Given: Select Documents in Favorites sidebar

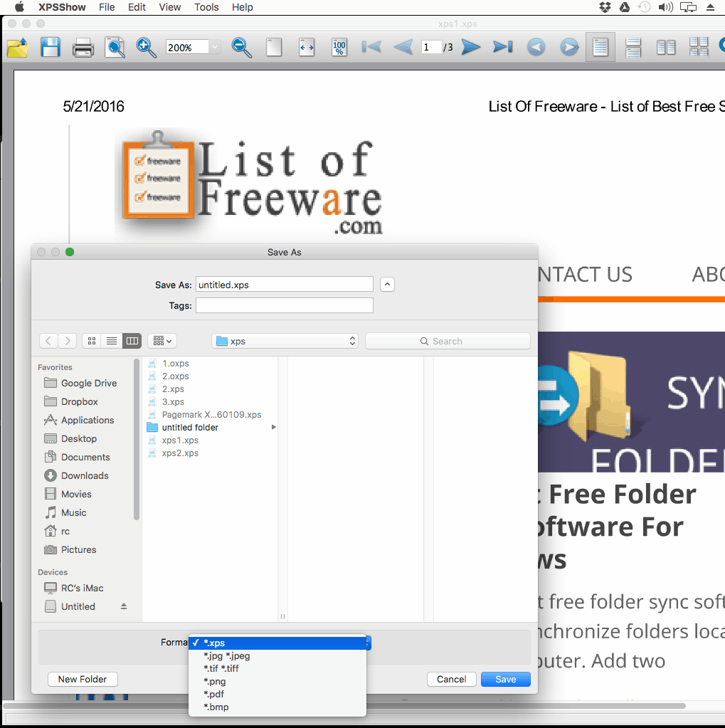Looking at the screenshot, I should click(77, 458).
